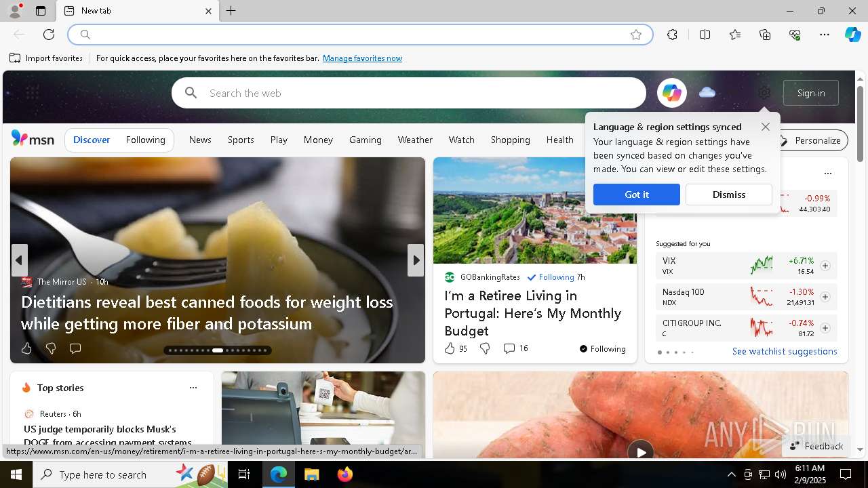
Task: Open the Gaming category
Action: pos(366,140)
